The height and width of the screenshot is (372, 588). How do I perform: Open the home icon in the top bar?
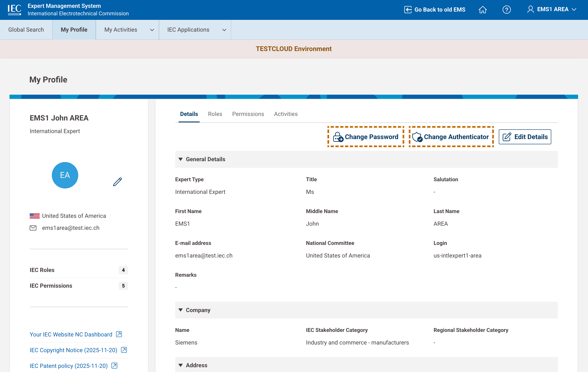483,10
